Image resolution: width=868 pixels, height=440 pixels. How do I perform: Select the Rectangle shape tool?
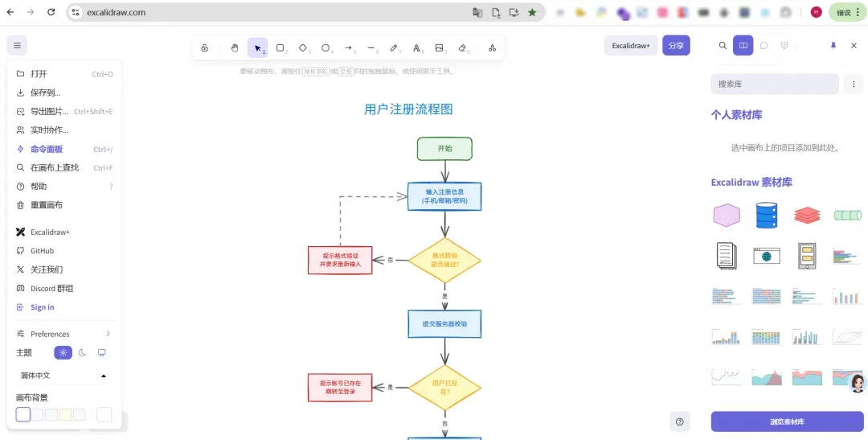pos(280,48)
